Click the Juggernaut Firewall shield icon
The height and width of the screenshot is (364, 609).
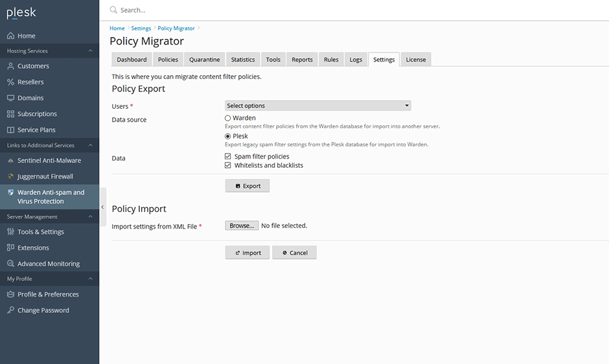point(10,176)
